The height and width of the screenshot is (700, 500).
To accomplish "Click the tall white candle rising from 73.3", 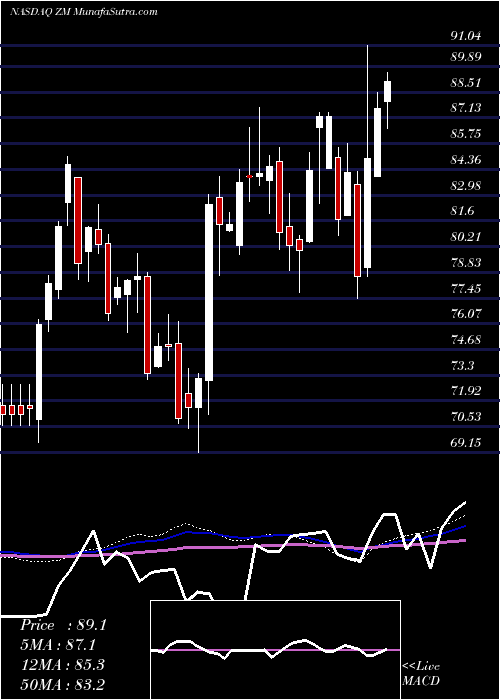I will (208, 292).
